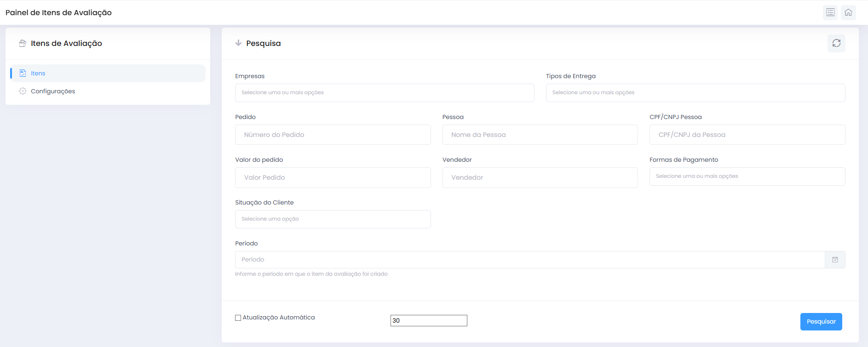Click the Itens de Avaliação header icon
Image resolution: width=868 pixels, height=347 pixels.
[23, 43]
